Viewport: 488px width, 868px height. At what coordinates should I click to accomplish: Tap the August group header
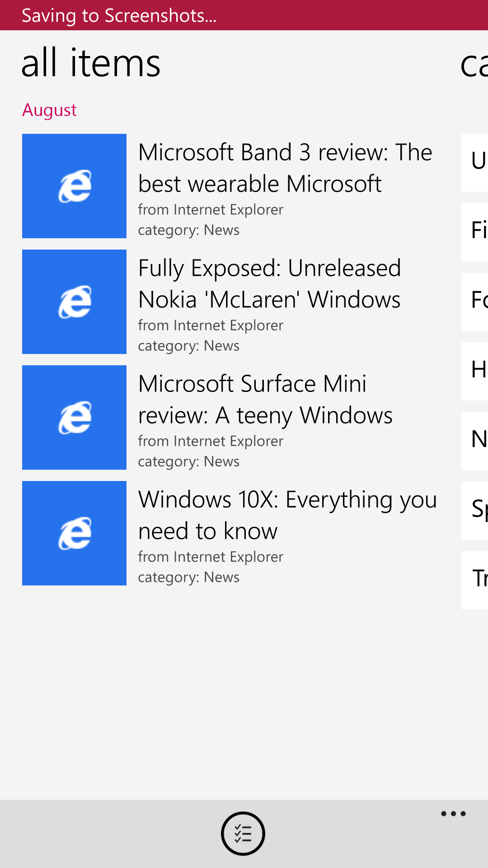pyautogui.click(x=50, y=110)
